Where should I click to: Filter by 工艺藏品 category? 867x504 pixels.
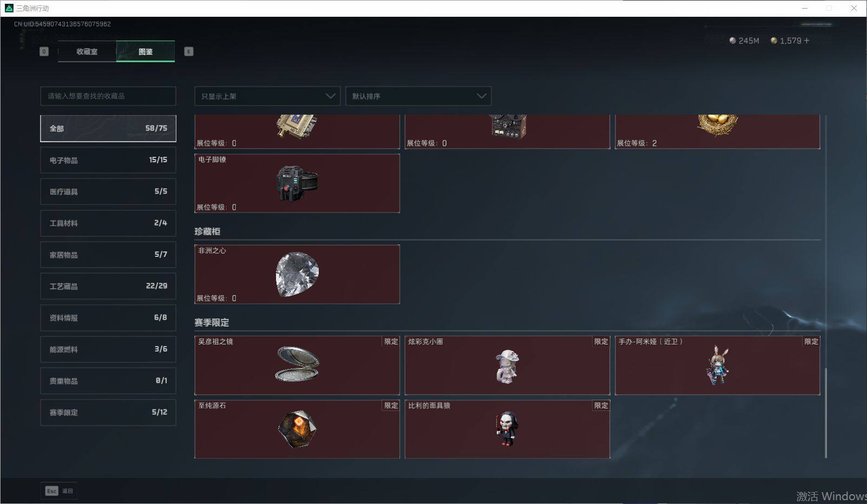(108, 286)
